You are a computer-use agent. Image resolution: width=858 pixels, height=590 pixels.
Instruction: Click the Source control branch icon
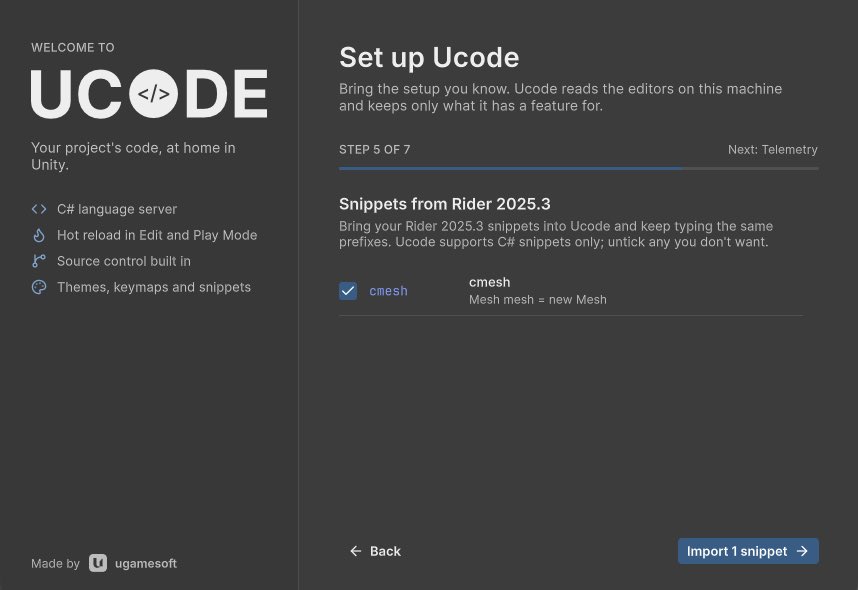pos(39,261)
